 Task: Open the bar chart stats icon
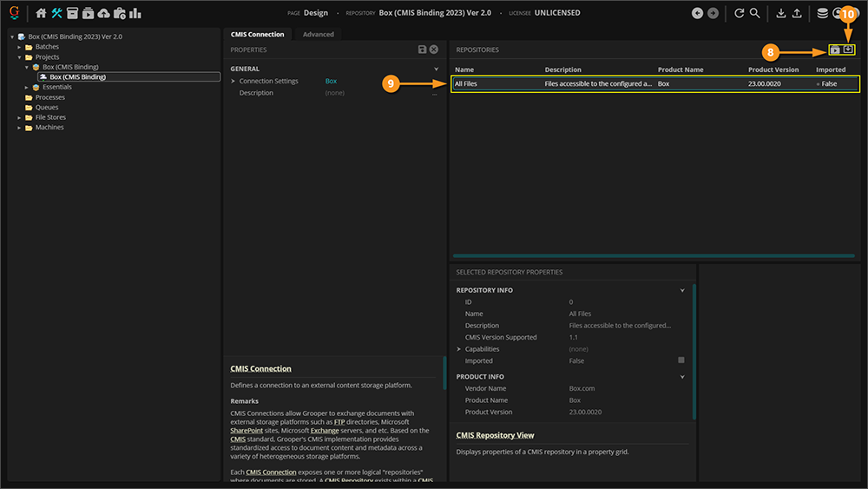135,13
